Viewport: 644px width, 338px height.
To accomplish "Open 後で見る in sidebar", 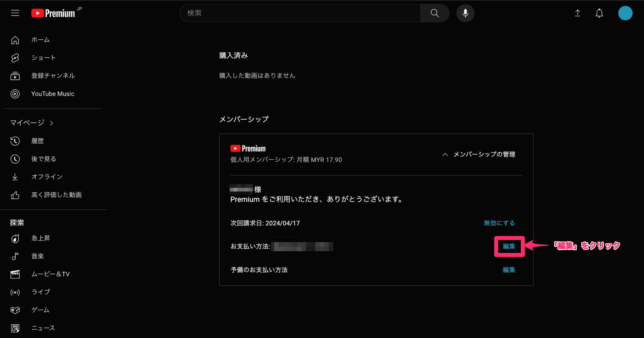I will (43, 159).
